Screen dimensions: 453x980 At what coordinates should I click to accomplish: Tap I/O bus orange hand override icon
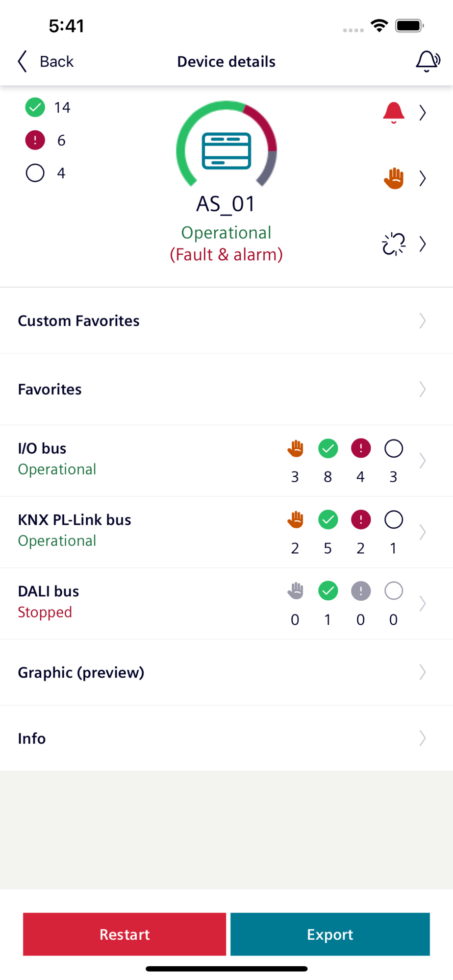coord(295,448)
